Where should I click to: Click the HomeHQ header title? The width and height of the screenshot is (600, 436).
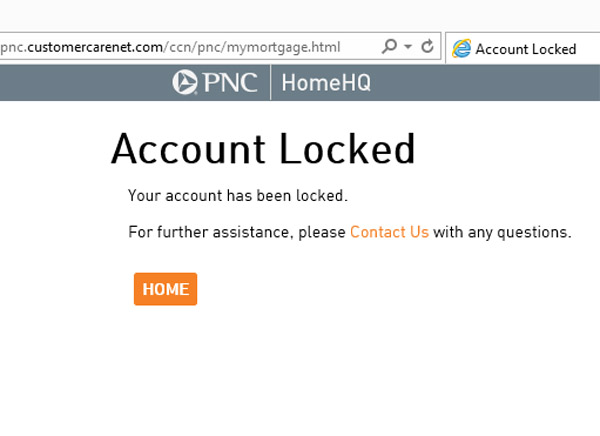[326, 83]
